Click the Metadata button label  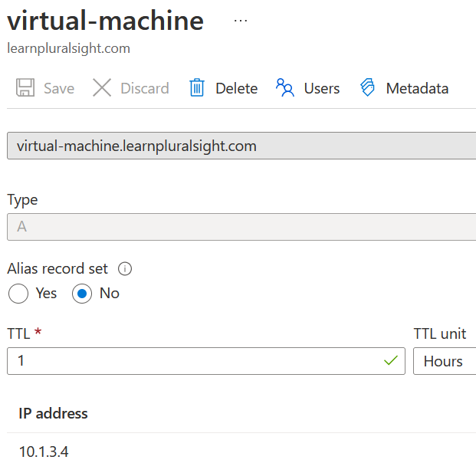[417, 89]
